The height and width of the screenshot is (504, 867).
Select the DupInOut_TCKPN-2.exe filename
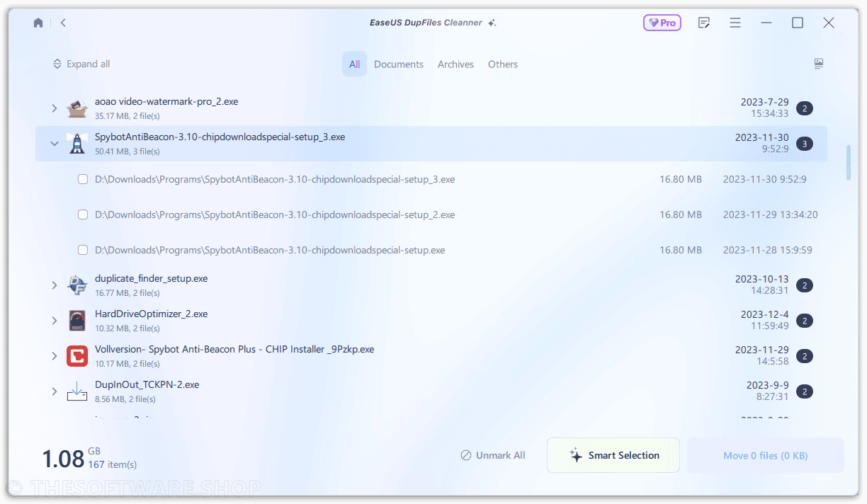[147, 384]
